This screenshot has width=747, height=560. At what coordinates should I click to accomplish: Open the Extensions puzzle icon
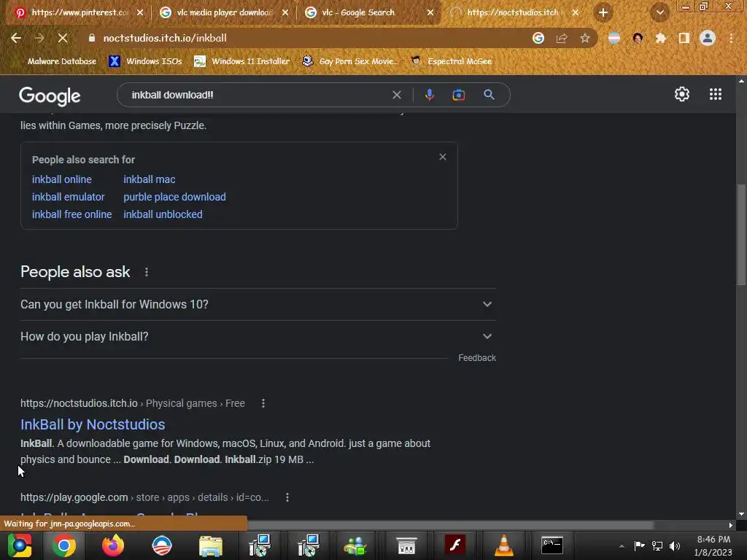[660, 38]
